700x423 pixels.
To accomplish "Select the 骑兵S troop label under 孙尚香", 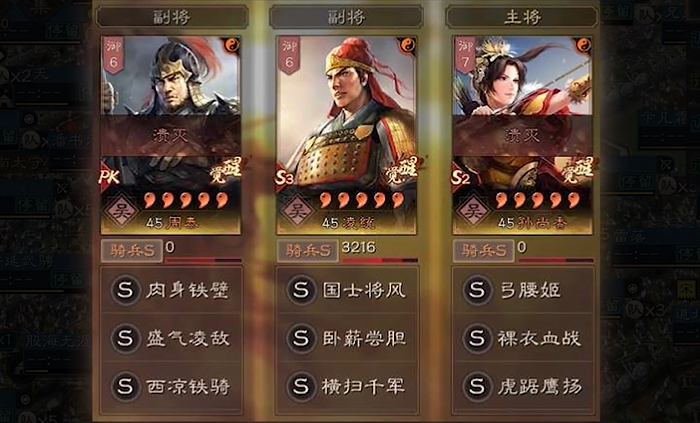I will click(483, 251).
